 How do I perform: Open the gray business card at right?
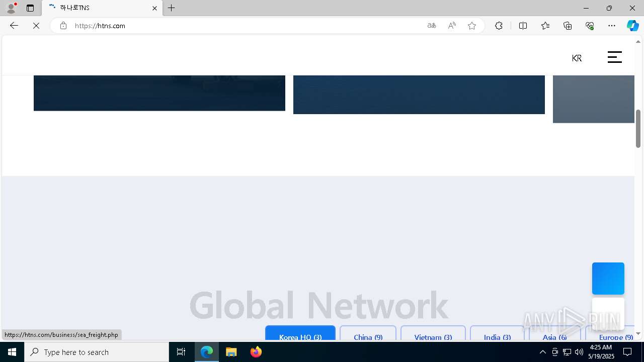594,99
